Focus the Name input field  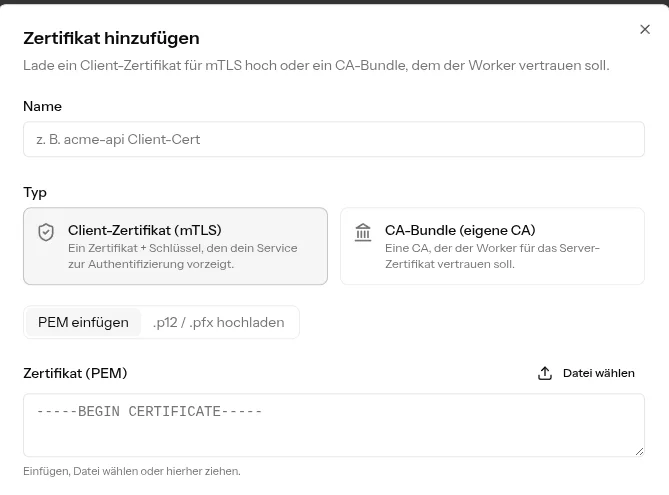point(334,139)
